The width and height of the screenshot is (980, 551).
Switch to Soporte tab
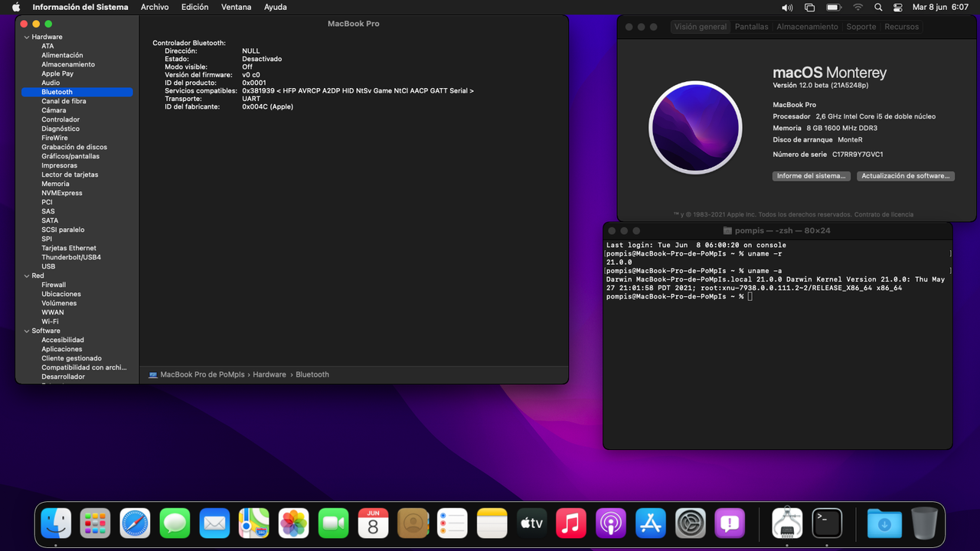861,27
